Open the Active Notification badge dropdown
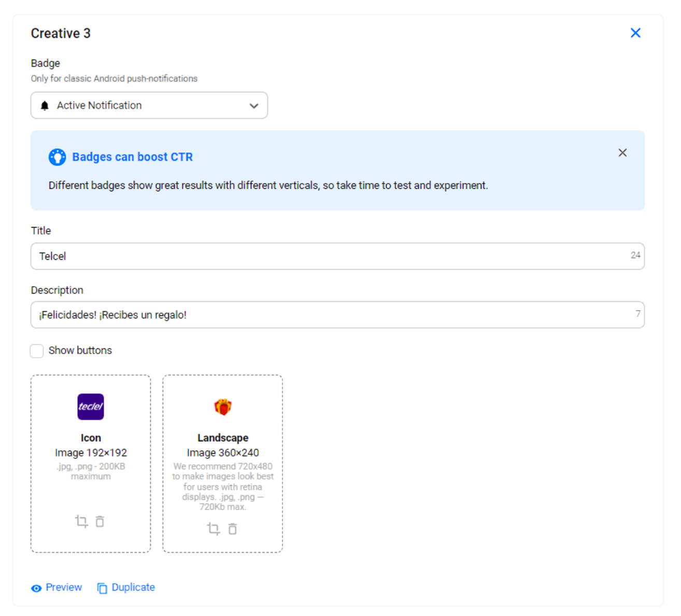Screen dimensions: 681x616 [x=149, y=105]
